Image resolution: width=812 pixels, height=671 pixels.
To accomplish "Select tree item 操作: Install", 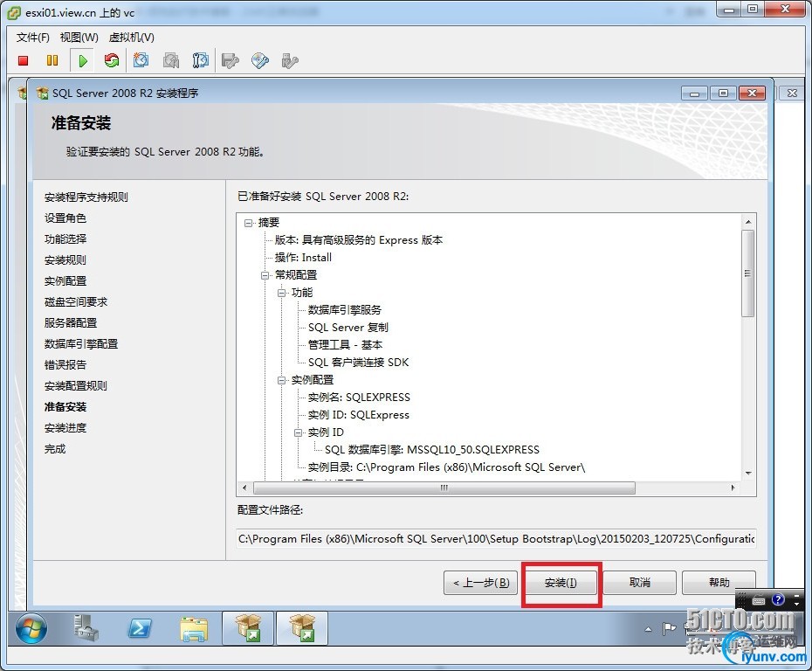I will pyautogui.click(x=303, y=258).
